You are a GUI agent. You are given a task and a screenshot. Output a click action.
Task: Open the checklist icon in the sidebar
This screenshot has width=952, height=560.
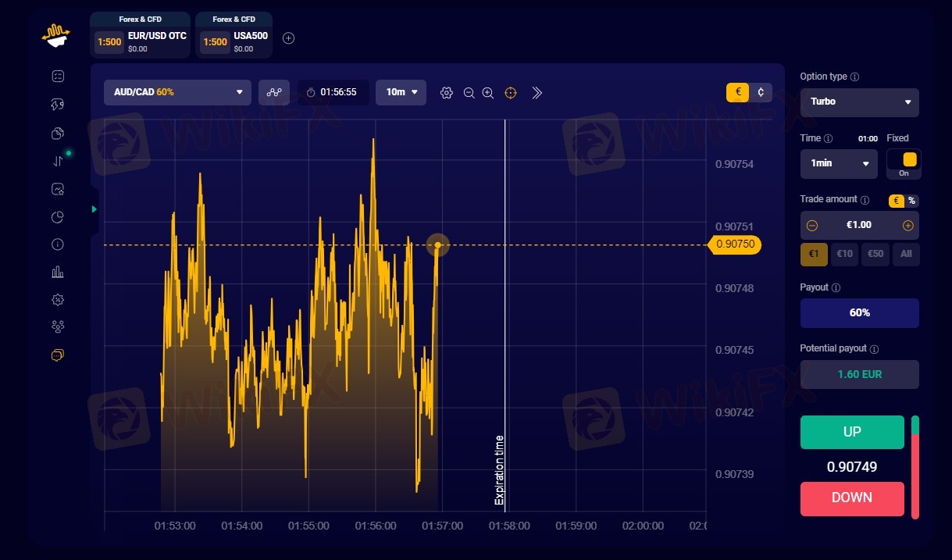pyautogui.click(x=58, y=77)
